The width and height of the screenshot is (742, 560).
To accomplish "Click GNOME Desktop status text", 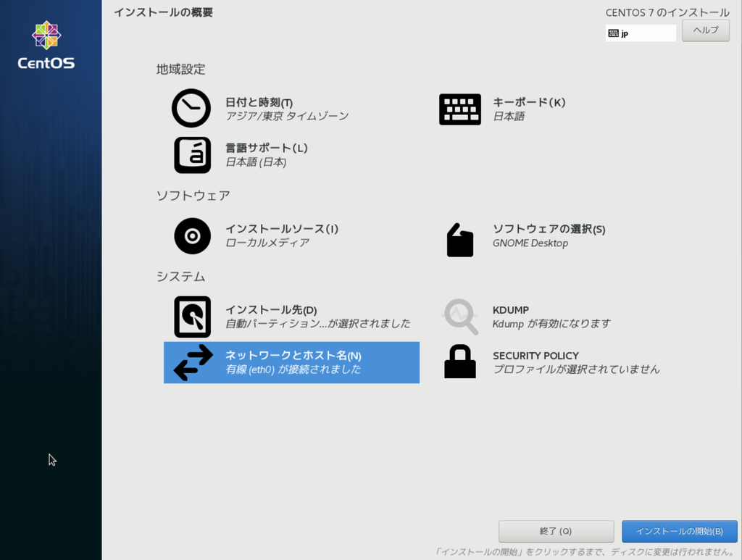I will (x=530, y=243).
